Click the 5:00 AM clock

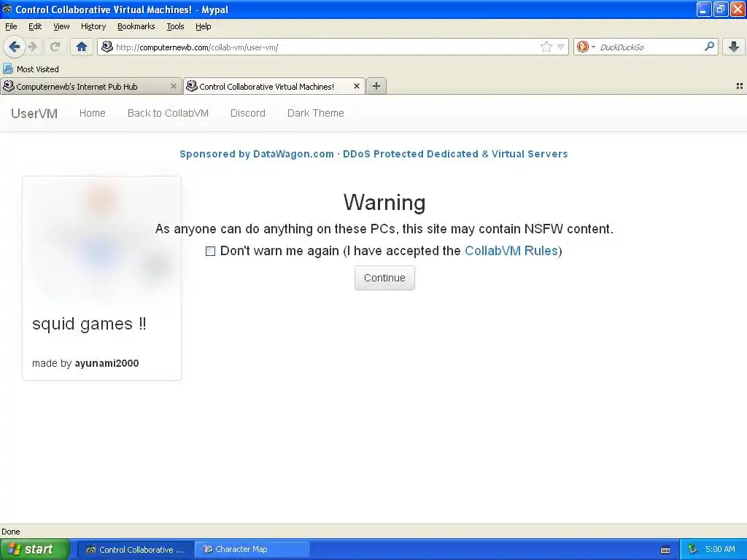point(720,549)
